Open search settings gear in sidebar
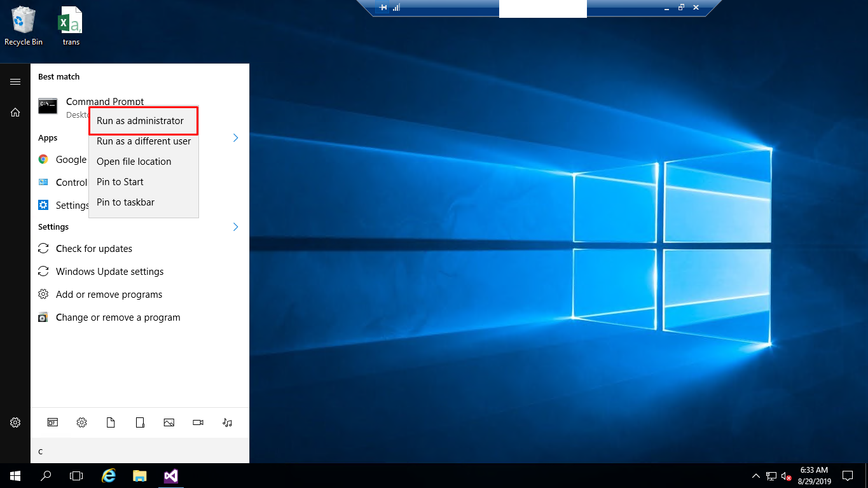Image resolution: width=868 pixels, height=488 pixels. 15,422
